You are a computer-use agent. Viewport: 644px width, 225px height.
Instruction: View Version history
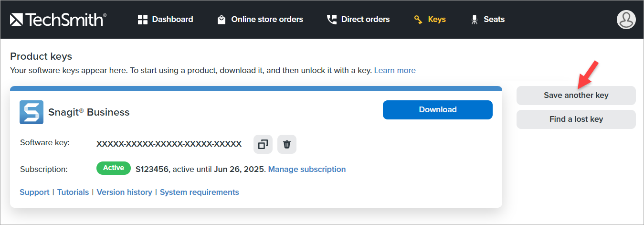click(124, 192)
